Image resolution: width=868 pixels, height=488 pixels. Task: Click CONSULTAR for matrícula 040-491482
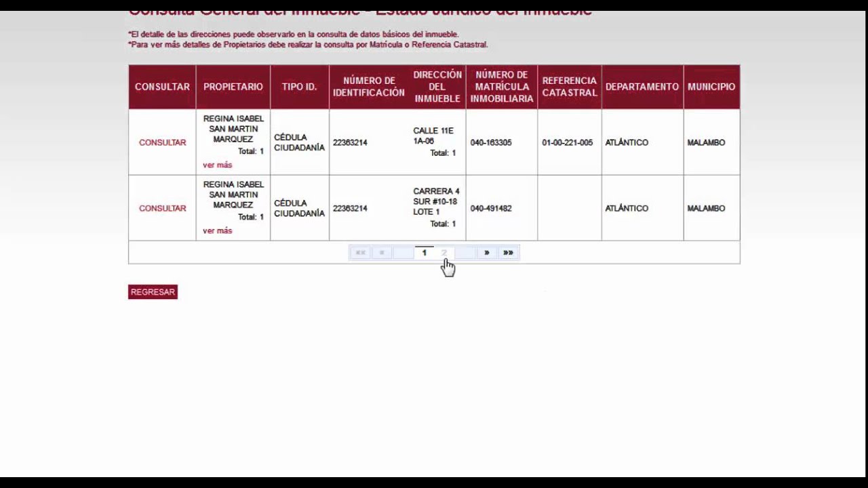(162, 208)
